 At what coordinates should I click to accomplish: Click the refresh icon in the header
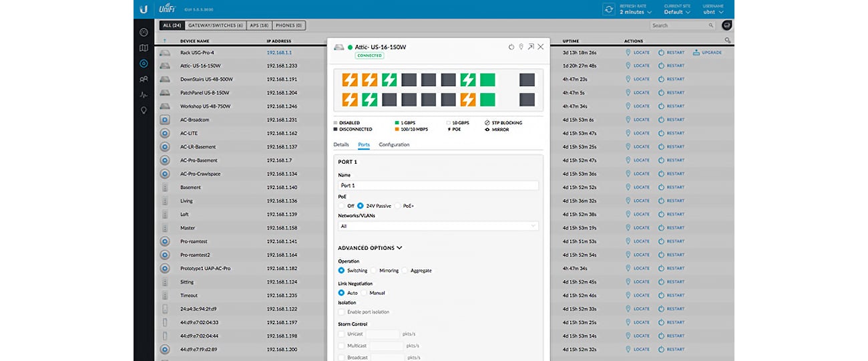609,9
